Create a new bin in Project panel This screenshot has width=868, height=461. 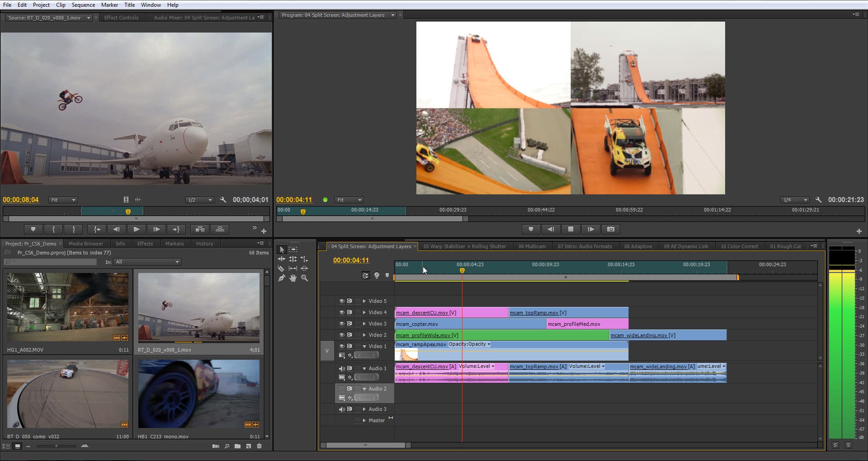237,446
